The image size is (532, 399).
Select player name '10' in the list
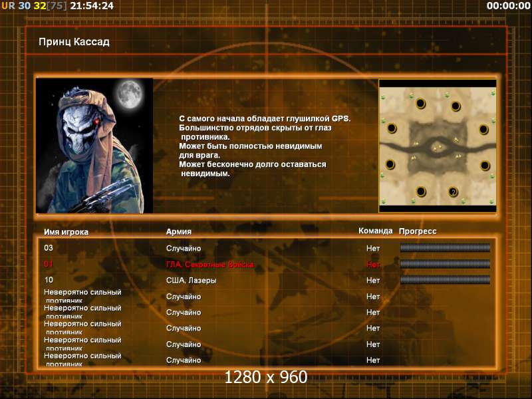[x=49, y=279]
